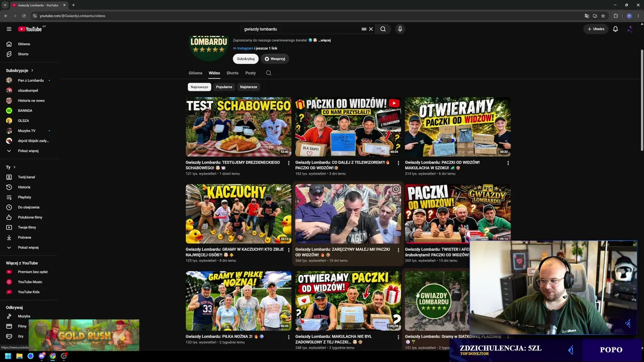644x362 pixels.
Task: Open the channel Posty tab
Action: pos(251,73)
